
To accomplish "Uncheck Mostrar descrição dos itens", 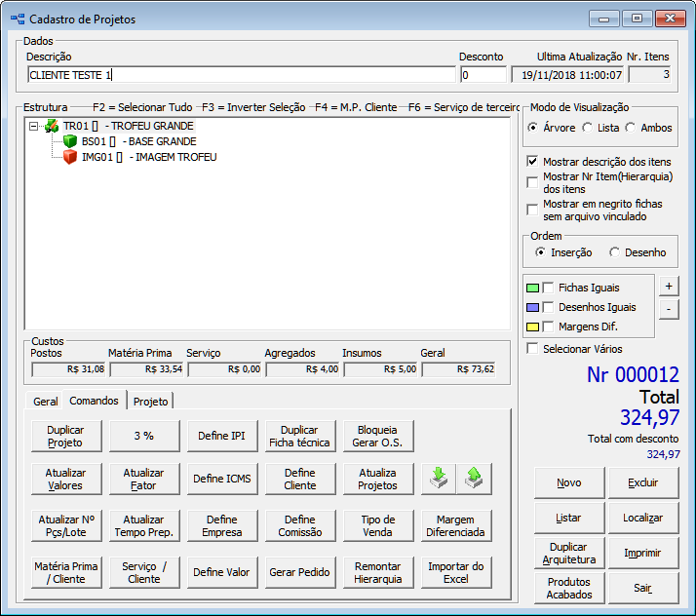I will pos(532,162).
